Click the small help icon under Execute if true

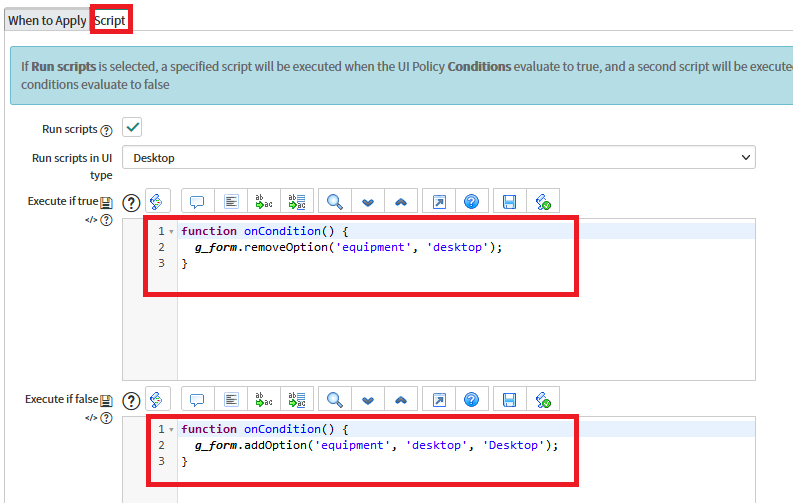coord(106,220)
